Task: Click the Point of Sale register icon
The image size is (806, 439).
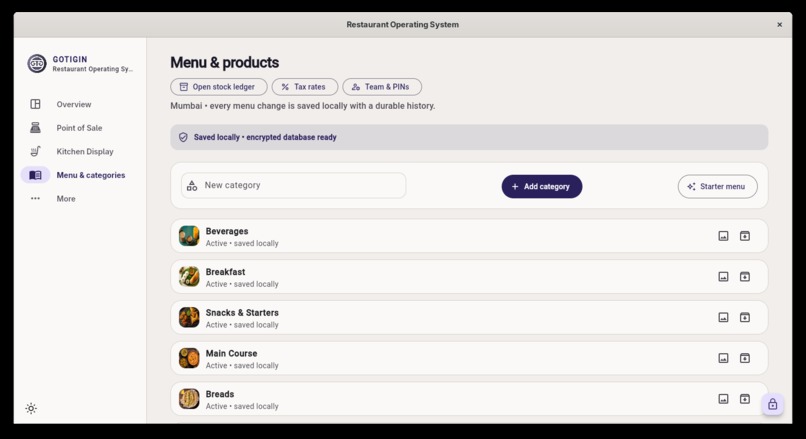Action: pos(35,128)
